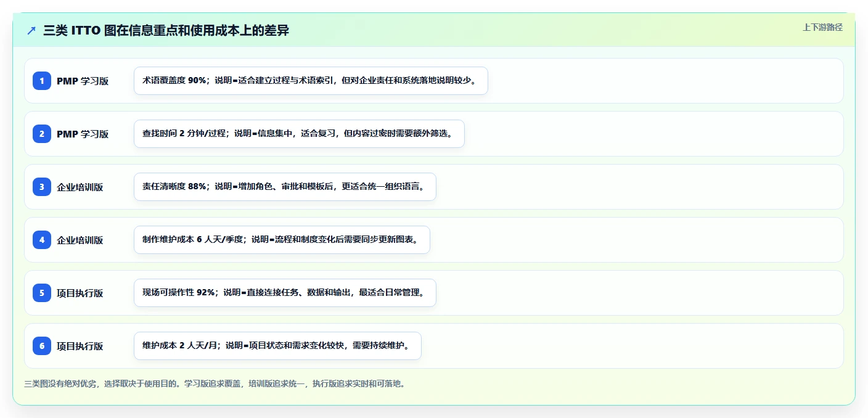Click the number 2 badge

pyautogui.click(x=42, y=133)
